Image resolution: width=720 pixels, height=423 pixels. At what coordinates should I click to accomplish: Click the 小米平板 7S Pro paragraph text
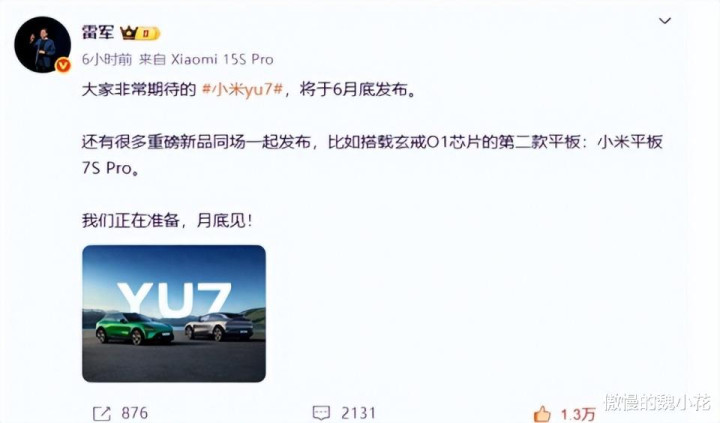tap(372, 155)
